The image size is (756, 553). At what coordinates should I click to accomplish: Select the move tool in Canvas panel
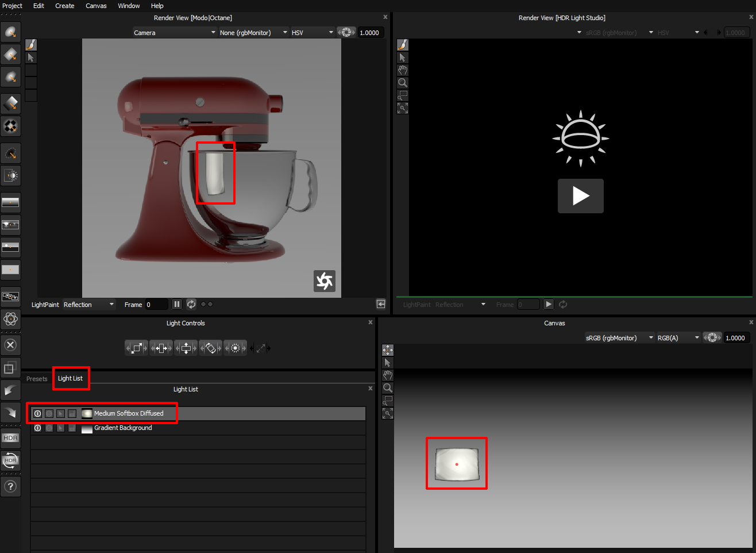point(388,350)
